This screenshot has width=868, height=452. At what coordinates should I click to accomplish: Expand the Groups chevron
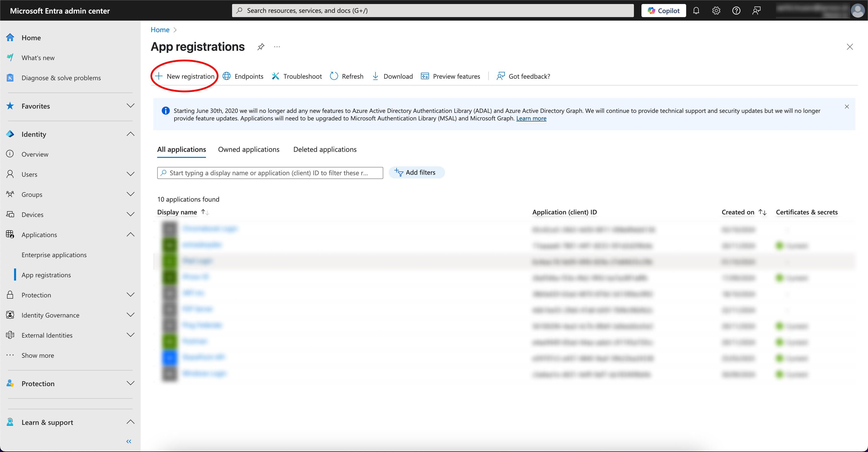pyautogui.click(x=130, y=194)
